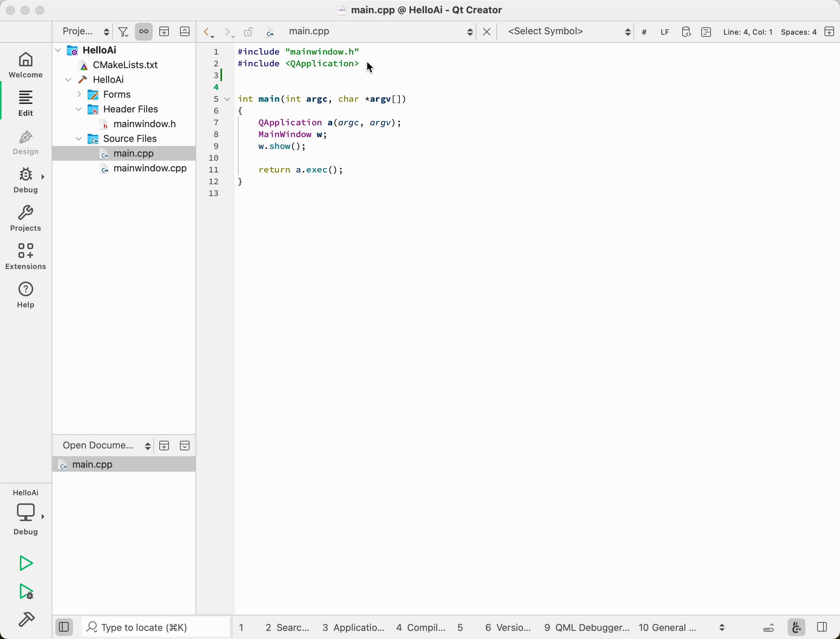Change LF line ending setting
The width and height of the screenshot is (840, 639).
664,32
